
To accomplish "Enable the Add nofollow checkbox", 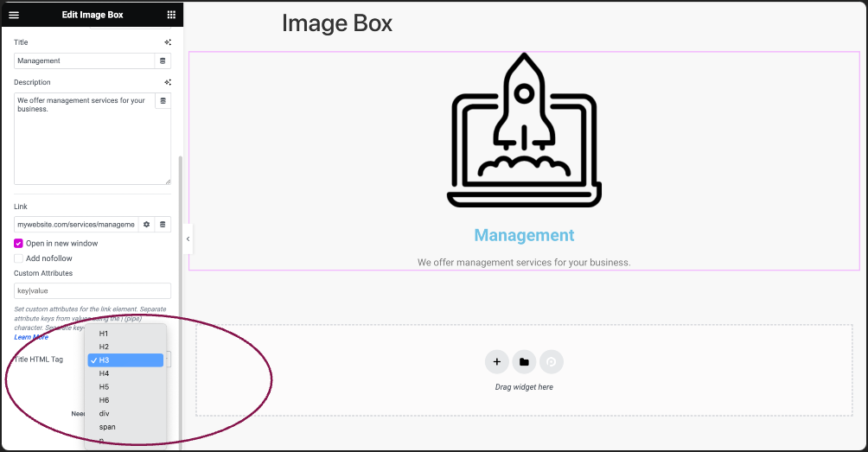I will [18, 258].
